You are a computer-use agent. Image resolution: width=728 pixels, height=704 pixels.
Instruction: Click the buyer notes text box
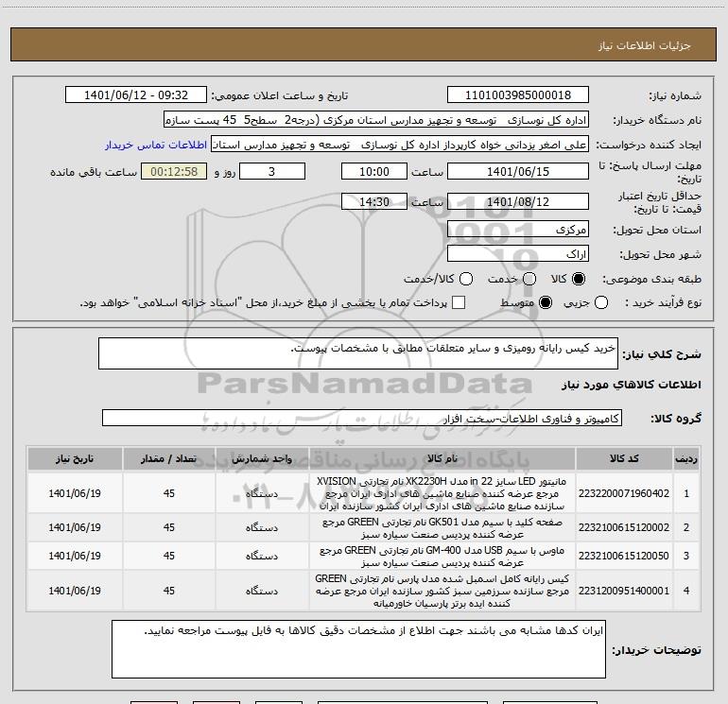pos(358,649)
